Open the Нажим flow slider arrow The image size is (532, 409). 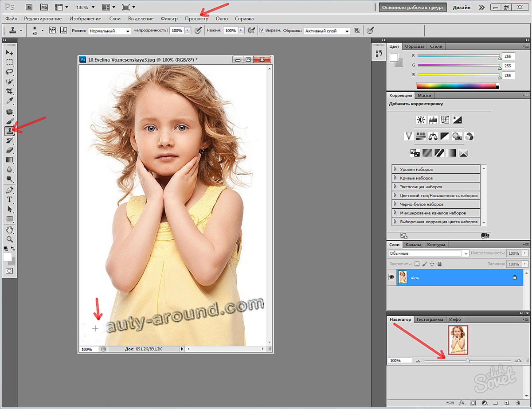point(241,31)
